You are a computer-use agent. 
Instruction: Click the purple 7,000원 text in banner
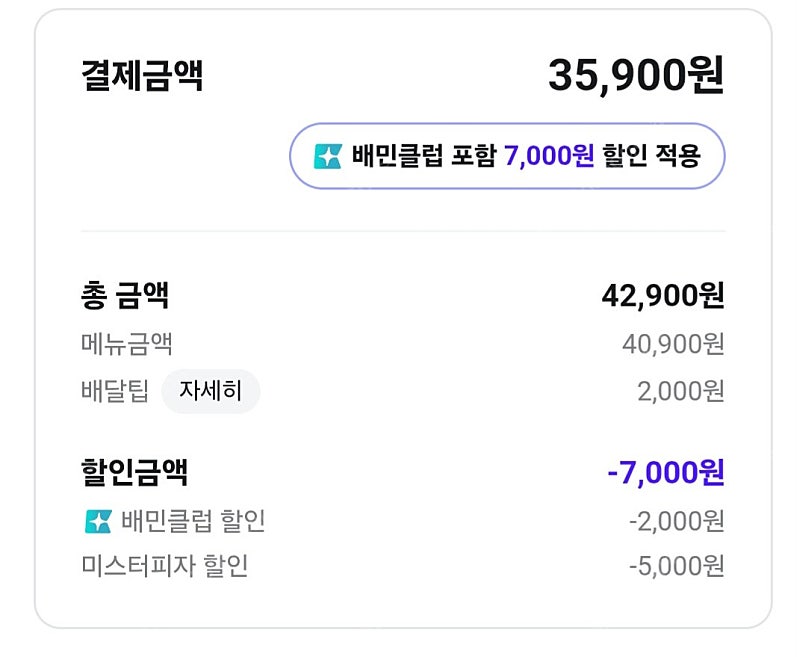pos(549,156)
